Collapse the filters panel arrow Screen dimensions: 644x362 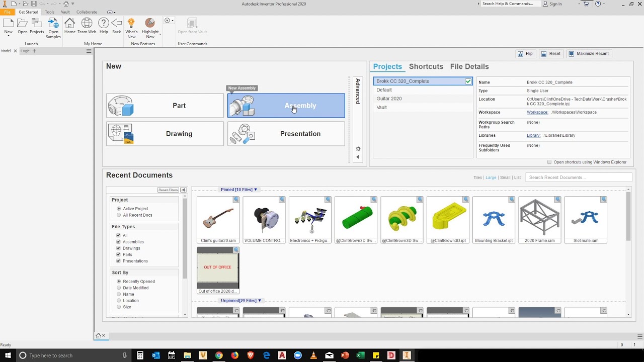pyautogui.click(x=184, y=190)
